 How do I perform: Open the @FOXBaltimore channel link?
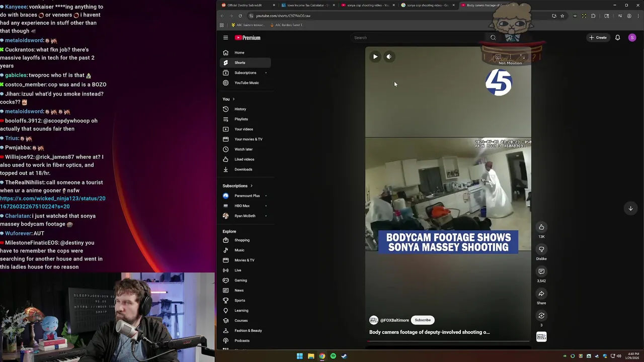394,320
